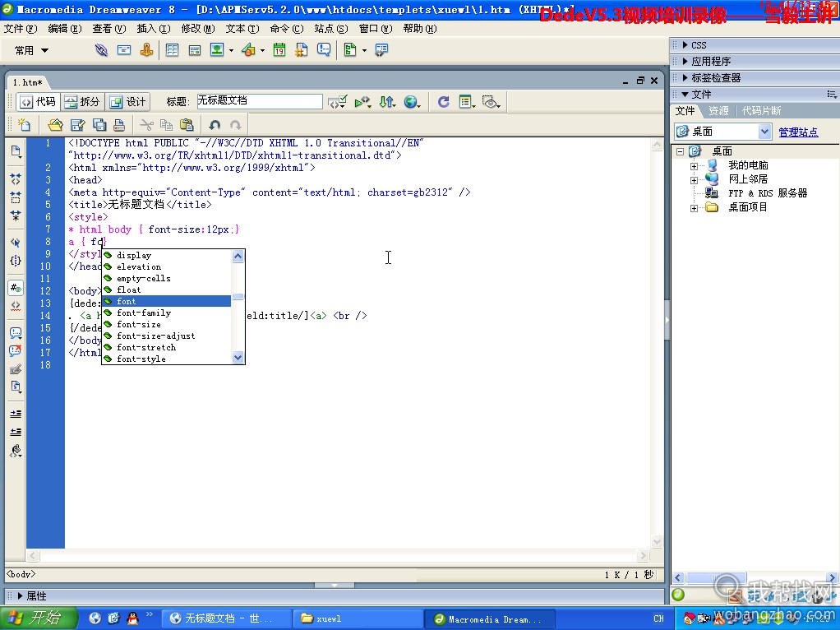The width and height of the screenshot is (840, 630).
Task: Click the balance braces icon
Action: 16,261
